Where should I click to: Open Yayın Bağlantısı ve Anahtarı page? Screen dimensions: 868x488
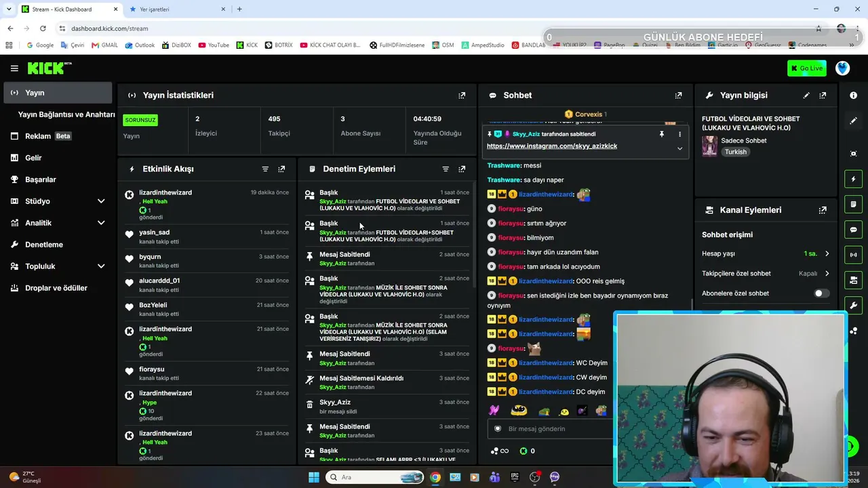pyautogui.click(x=66, y=115)
